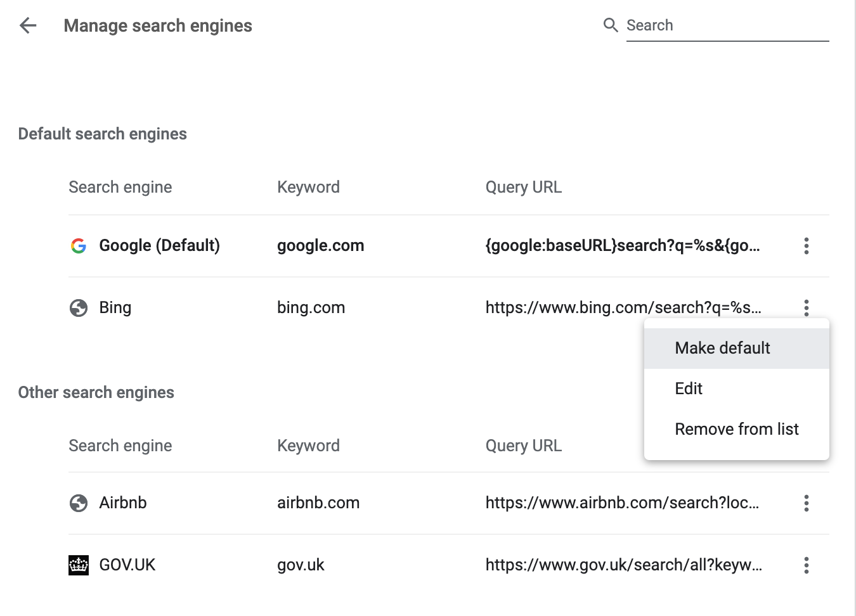The image size is (856, 616).
Task: Click Query URL header in other section
Action: click(x=524, y=446)
